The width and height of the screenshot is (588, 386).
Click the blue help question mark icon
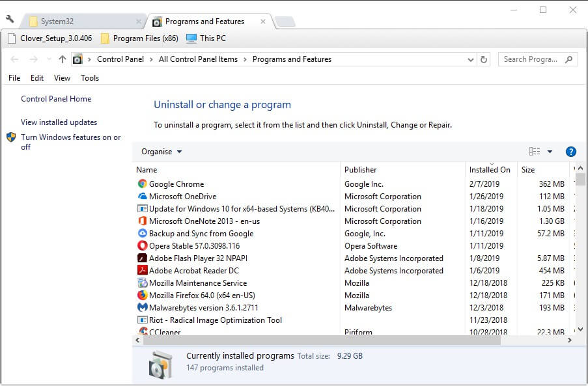click(x=570, y=152)
